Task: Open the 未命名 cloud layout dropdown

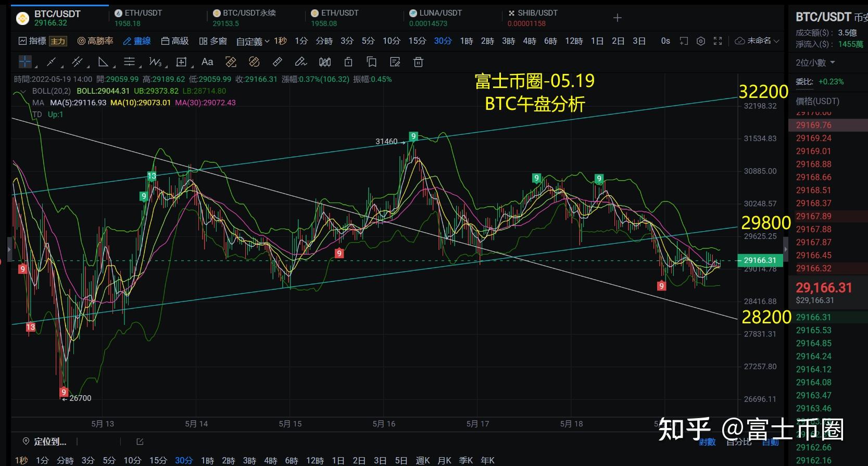Action: pos(757,41)
